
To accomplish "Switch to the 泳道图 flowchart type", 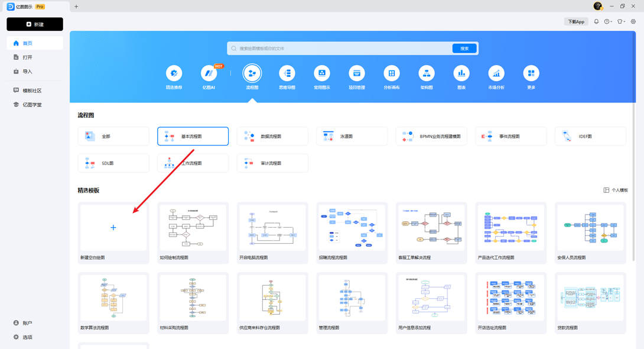I will [352, 137].
